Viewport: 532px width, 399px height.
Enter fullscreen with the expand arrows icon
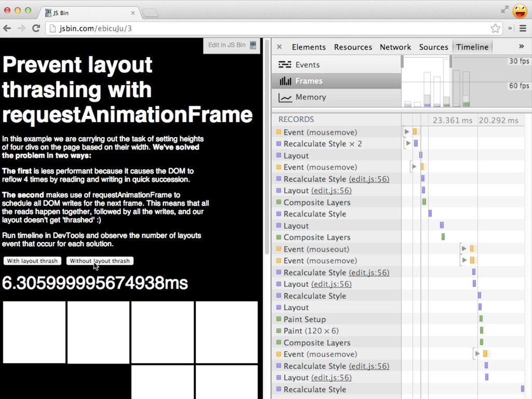pos(504,9)
